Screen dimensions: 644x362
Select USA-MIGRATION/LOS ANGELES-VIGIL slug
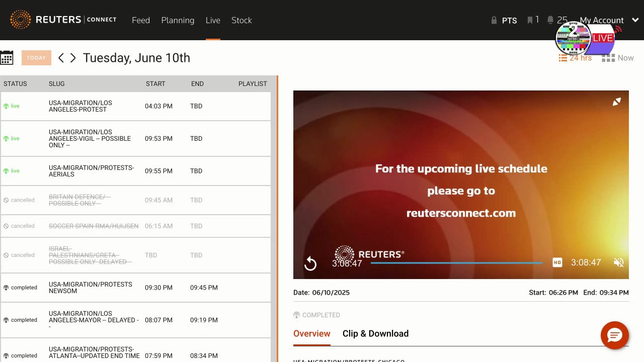90,138
